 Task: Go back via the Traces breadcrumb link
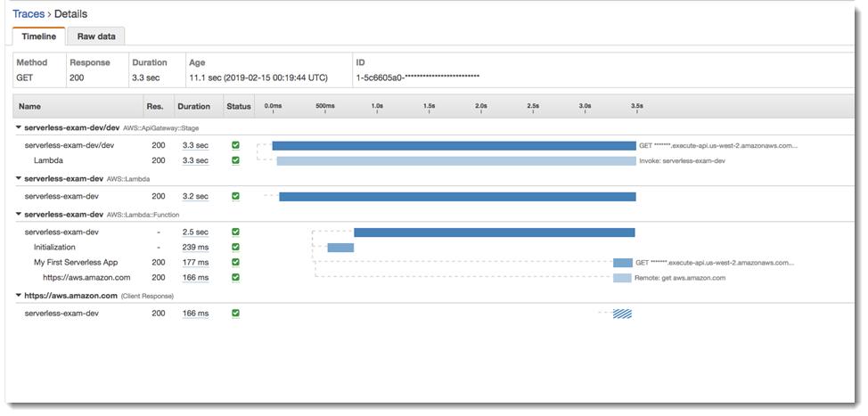tap(29, 14)
